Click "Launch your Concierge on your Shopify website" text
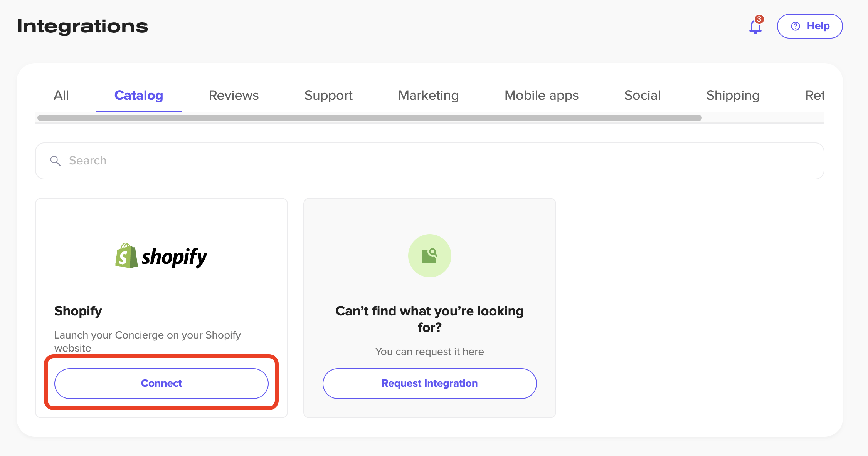Screen dimensions: 868x456 [147, 342]
